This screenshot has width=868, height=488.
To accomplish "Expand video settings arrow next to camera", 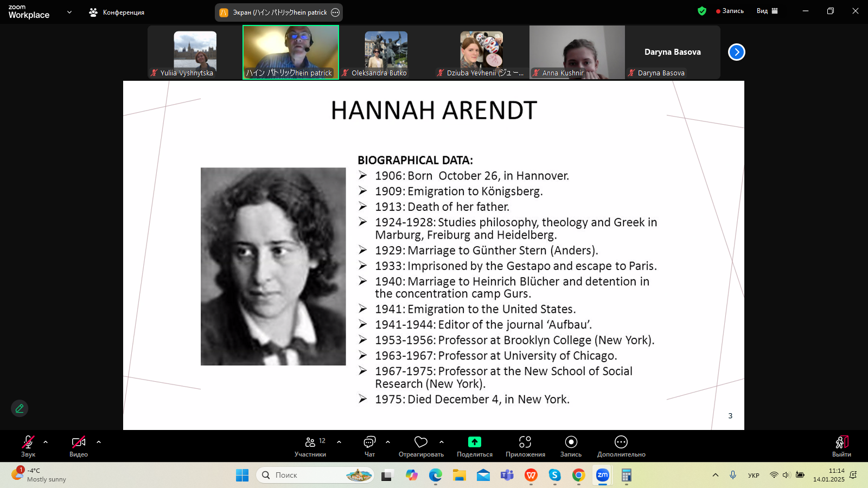I will point(99,442).
